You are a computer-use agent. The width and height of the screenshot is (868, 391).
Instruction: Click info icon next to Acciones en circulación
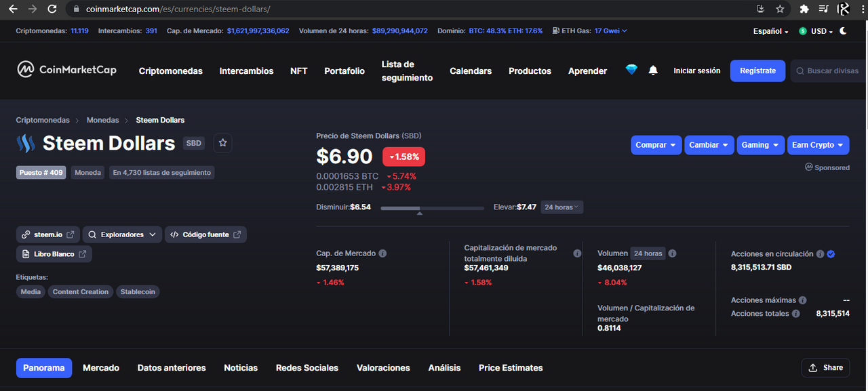click(820, 254)
